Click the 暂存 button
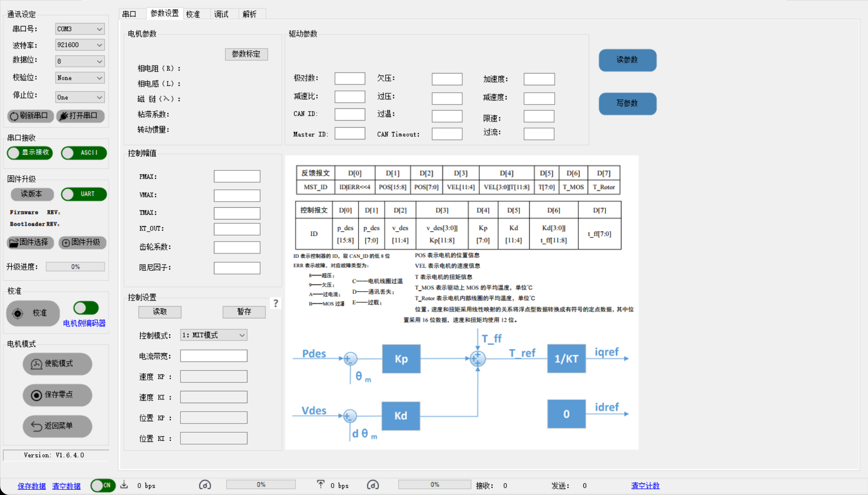The width and height of the screenshot is (868, 495). pyautogui.click(x=244, y=312)
